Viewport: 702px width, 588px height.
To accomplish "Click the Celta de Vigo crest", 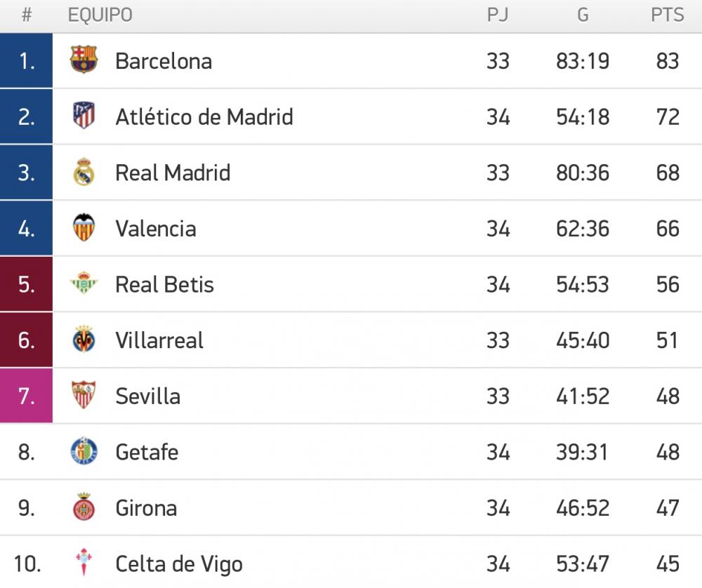I will pos(84,562).
